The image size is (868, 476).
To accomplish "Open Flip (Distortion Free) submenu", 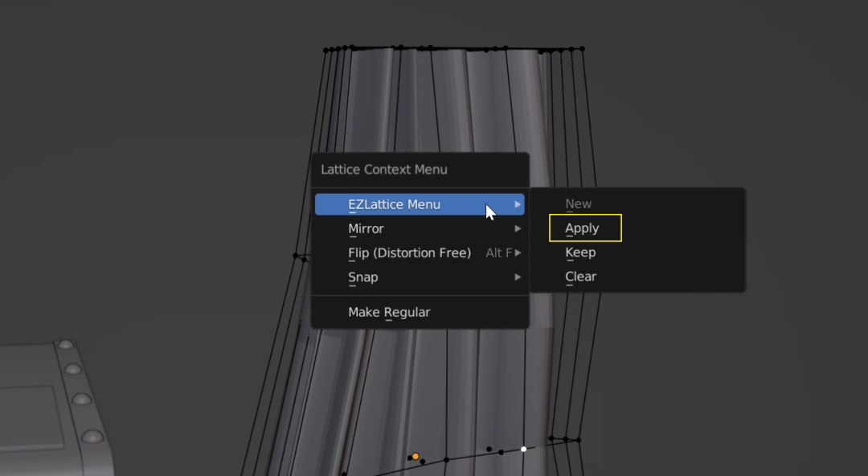I will coord(420,252).
